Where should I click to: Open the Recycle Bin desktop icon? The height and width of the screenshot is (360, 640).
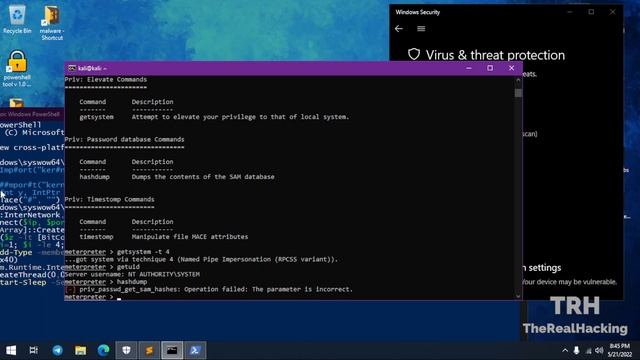(x=17, y=19)
